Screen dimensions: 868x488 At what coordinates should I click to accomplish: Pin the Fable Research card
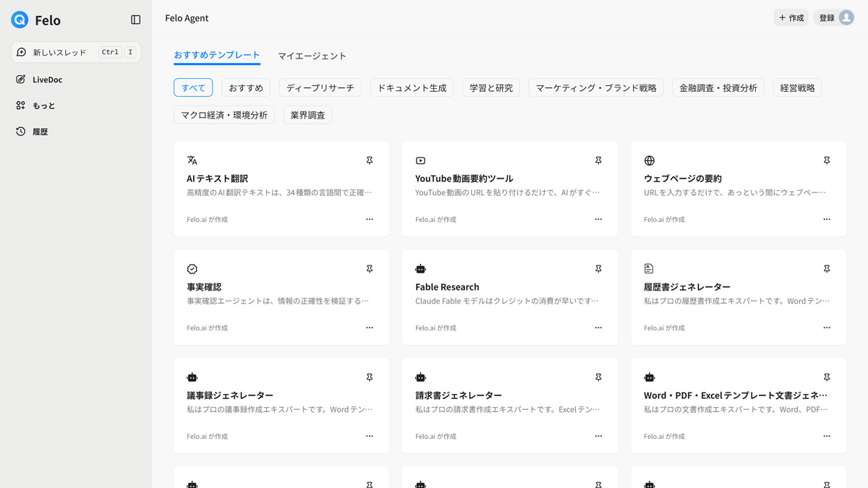pyautogui.click(x=598, y=269)
